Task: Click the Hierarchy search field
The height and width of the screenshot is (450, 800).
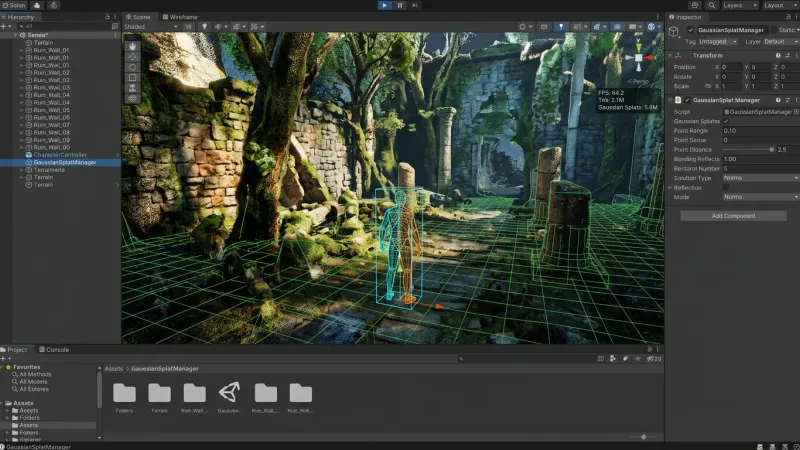Action: pyautogui.click(x=64, y=26)
